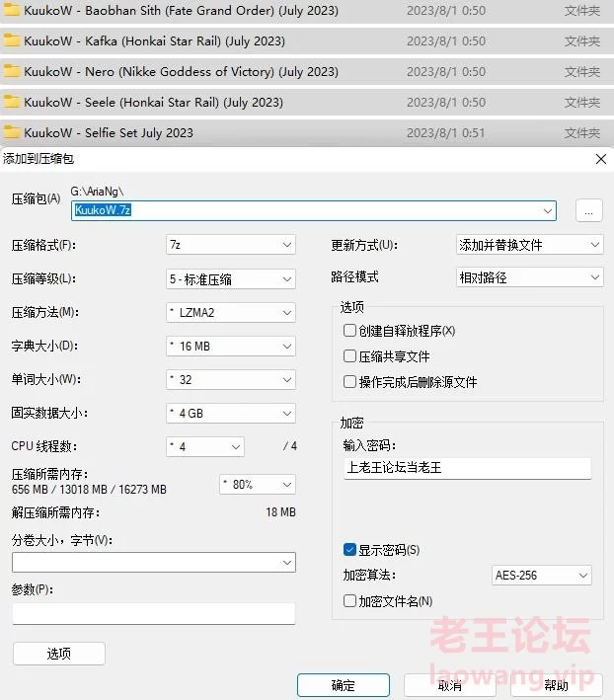Image resolution: width=614 pixels, height=700 pixels.
Task: Open memory usage 80% dropdown
Action: pos(258,485)
